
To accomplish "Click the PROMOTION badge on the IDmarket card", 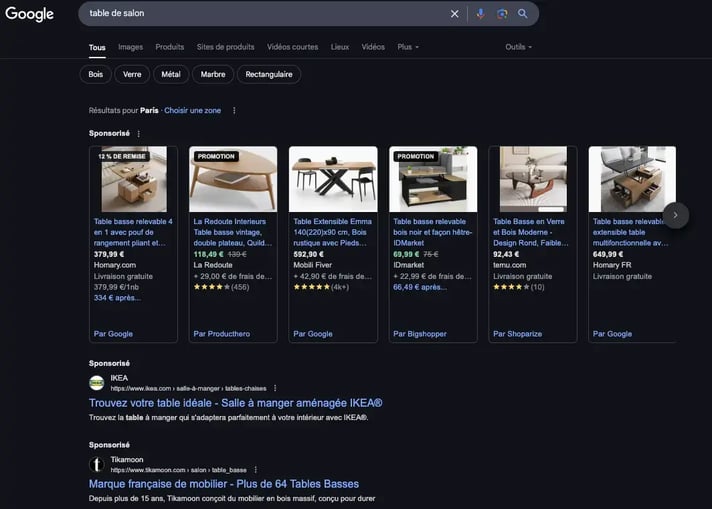I will [415, 156].
